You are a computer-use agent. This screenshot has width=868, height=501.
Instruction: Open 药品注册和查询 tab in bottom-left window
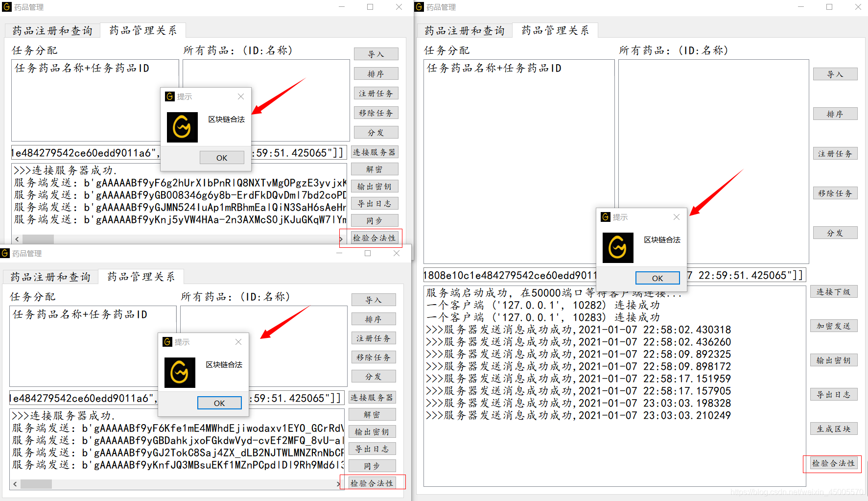point(50,277)
